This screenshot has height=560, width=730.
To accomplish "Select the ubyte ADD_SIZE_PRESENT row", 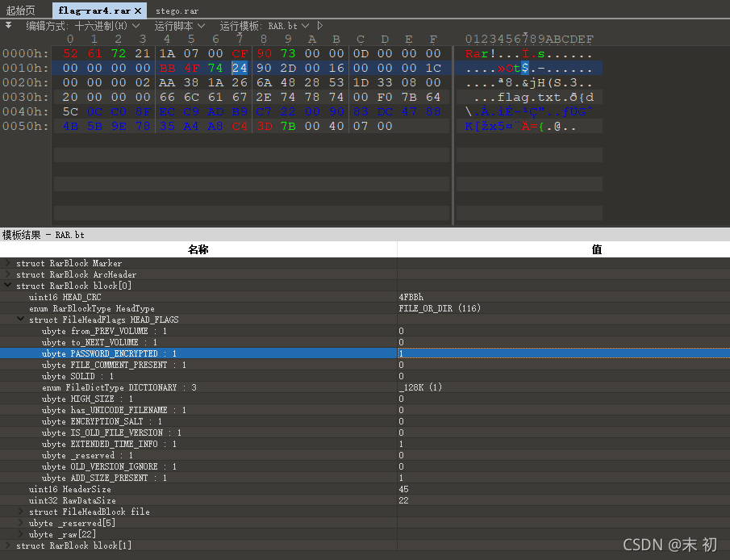I will coord(365,478).
